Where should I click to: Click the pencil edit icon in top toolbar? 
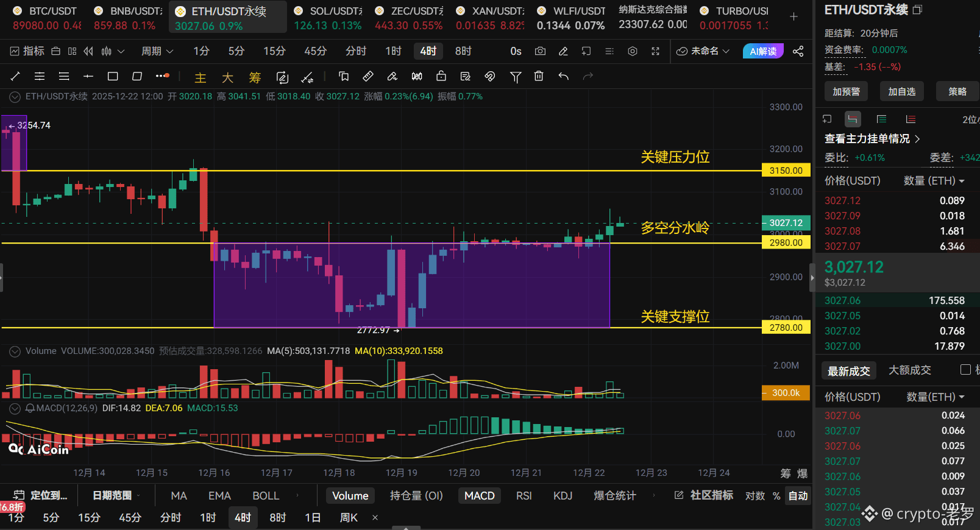coord(563,51)
